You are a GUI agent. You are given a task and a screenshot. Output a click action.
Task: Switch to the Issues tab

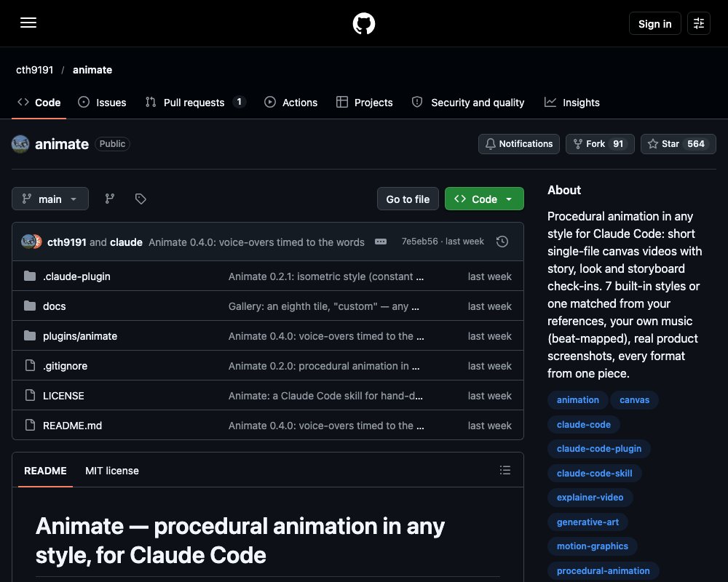(x=102, y=103)
